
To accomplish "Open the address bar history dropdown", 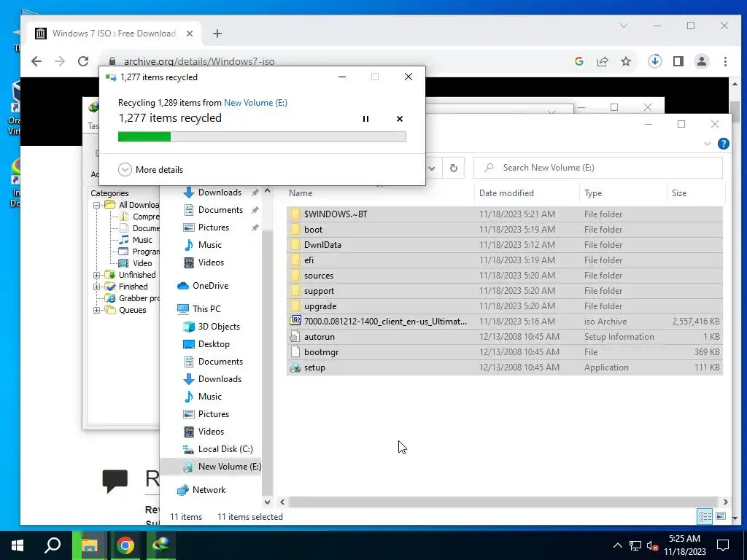I will [x=432, y=168].
